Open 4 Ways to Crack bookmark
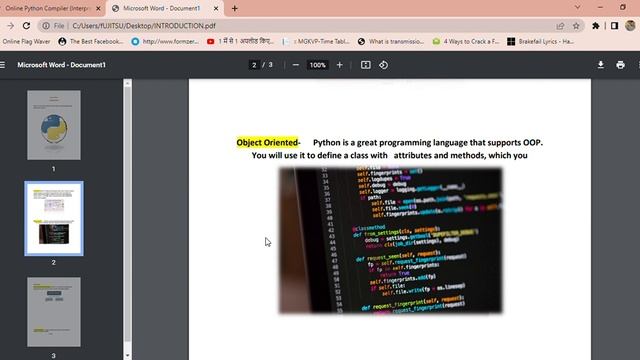Viewport: 640px width, 360px height. (466, 41)
